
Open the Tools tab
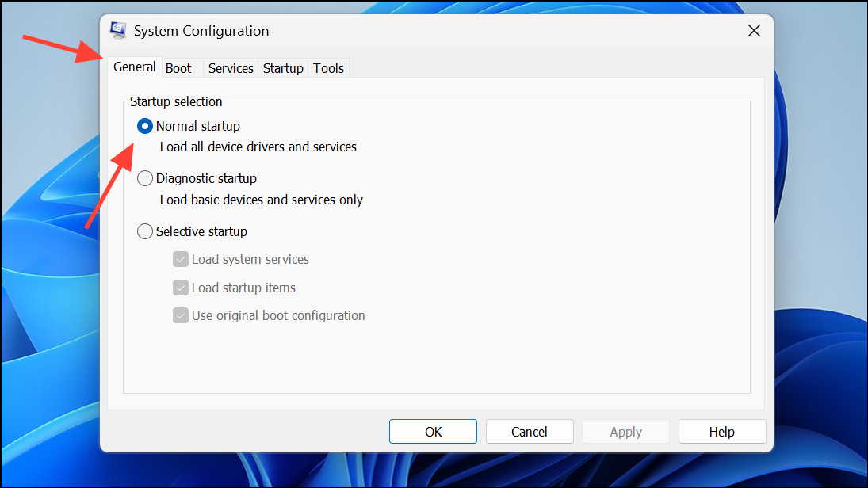click(328, 68)
